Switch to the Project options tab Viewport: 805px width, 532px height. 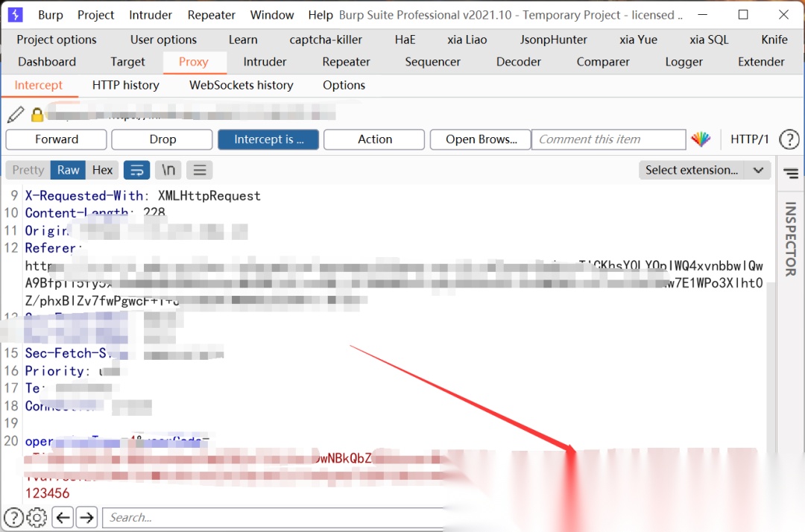click(x=57, y=39)
